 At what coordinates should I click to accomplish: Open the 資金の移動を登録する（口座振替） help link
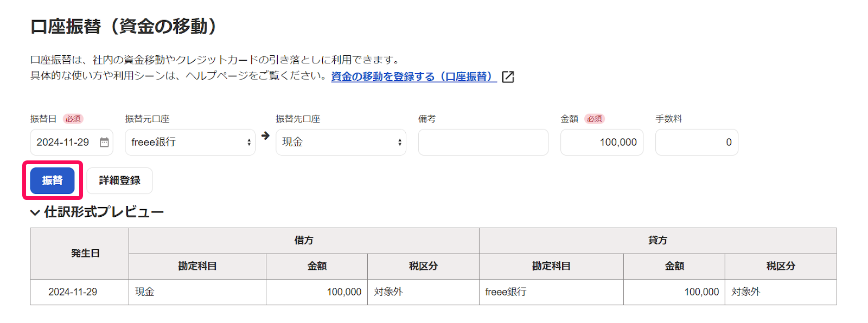(x=413, y=76)
